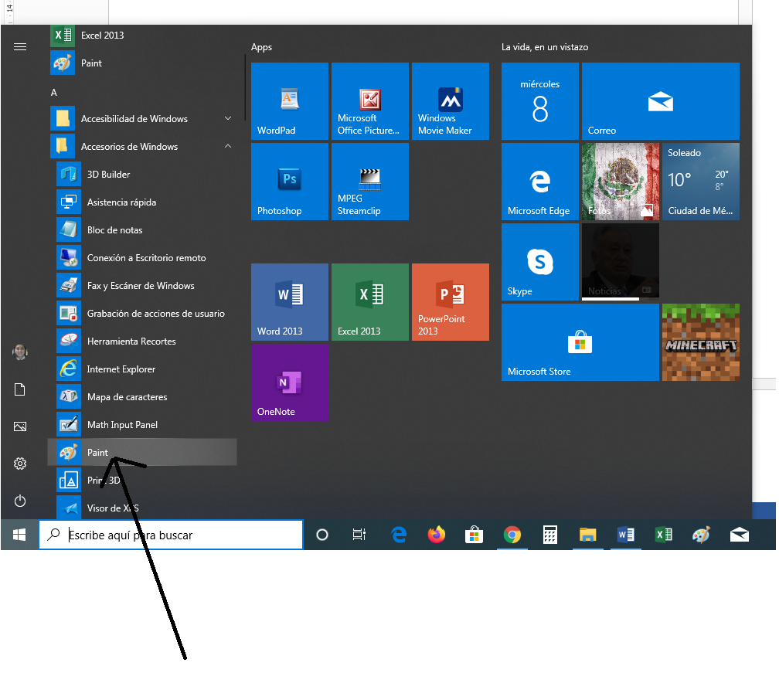Open Task View on taskbar
779x700 pixels.
coord(359,535)
